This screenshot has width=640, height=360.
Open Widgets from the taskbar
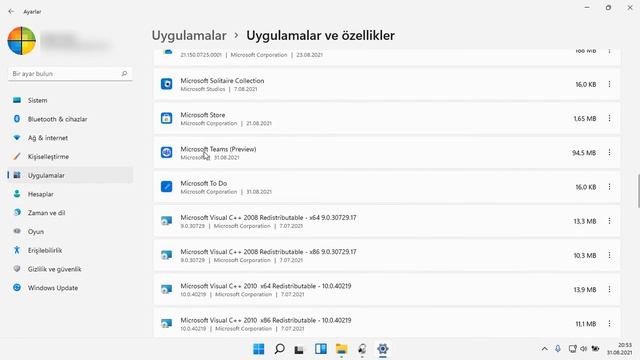tap(320, 349)
